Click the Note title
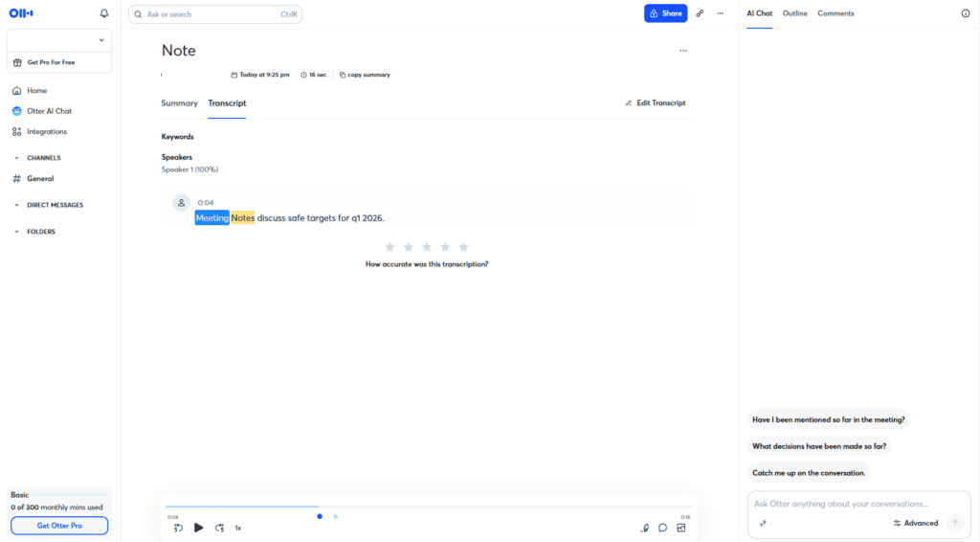Viewport: 980px width, 542px height. (x=179, y=51)
